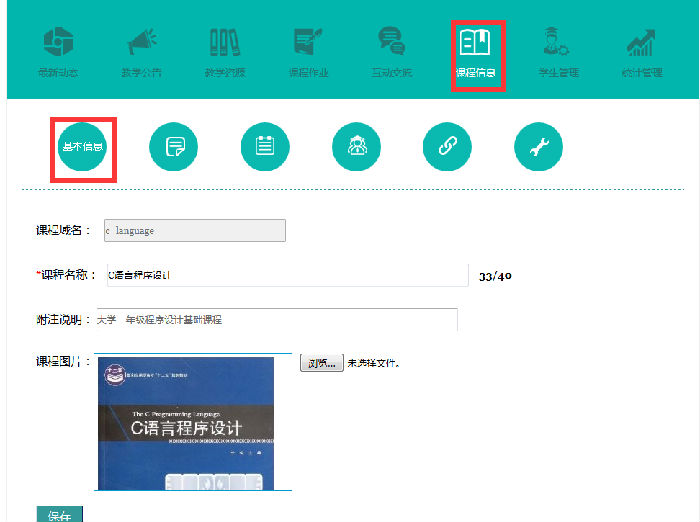Click the 课程域名 field containing c_language

pos(194,230)
